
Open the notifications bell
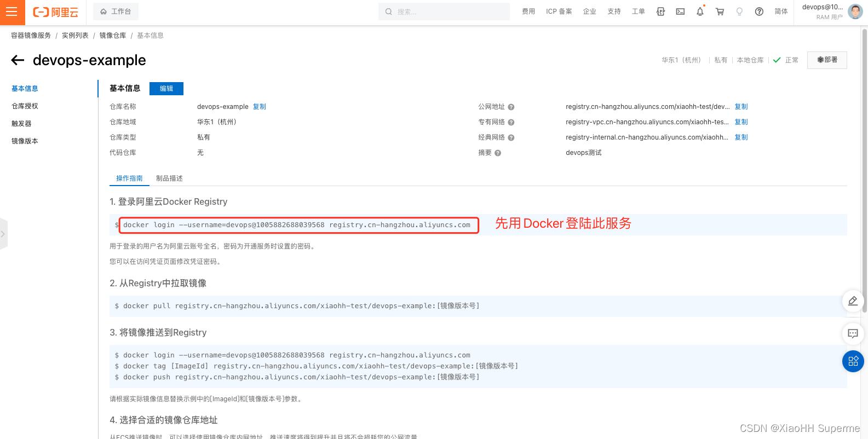tap(700, 11)
